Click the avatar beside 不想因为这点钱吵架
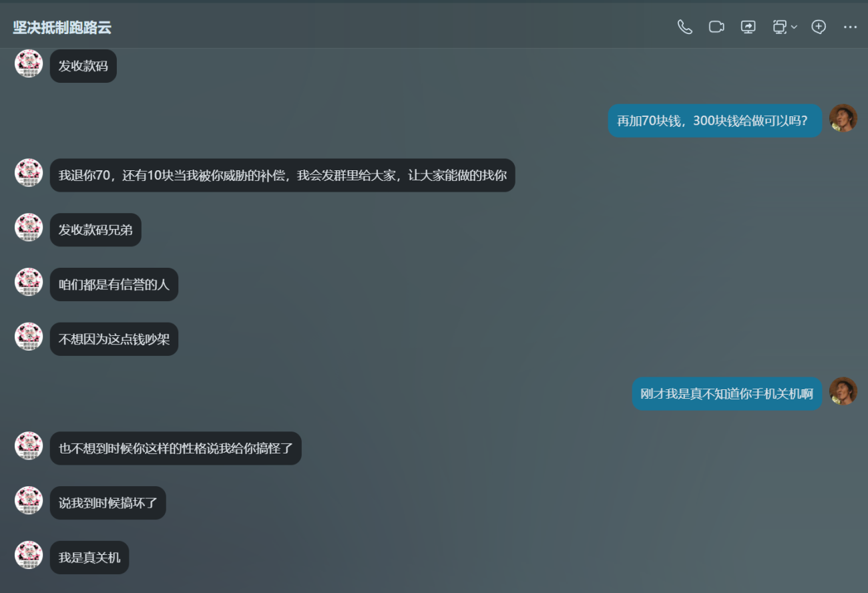868x593 pixels. (x=29, y=337)
